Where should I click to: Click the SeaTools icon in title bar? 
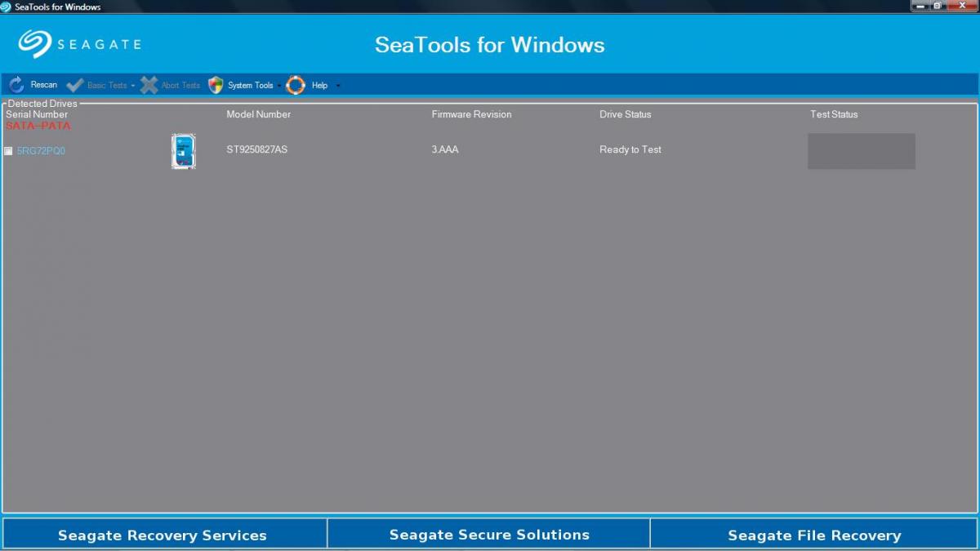7,7
